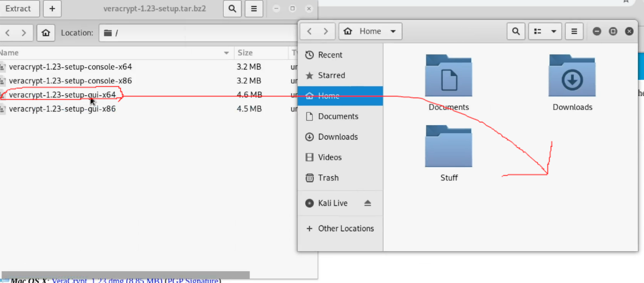Open Recent in the Files sidebar

(340, 55)
